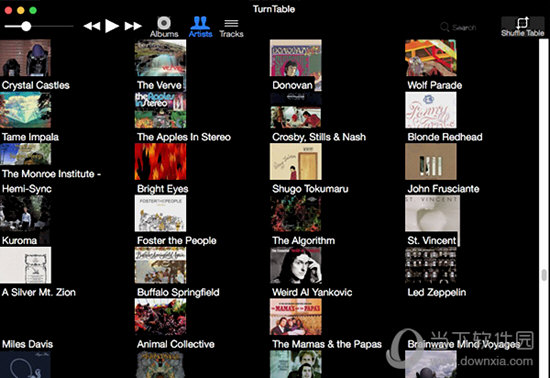Switch to the Albums view
This screenshot has height=378, width=550.
point(164,27)
